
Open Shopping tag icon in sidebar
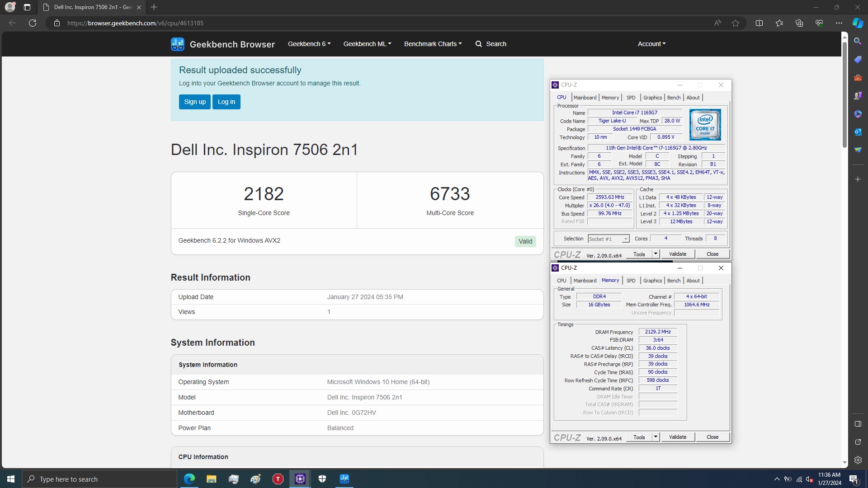(858, 59)
